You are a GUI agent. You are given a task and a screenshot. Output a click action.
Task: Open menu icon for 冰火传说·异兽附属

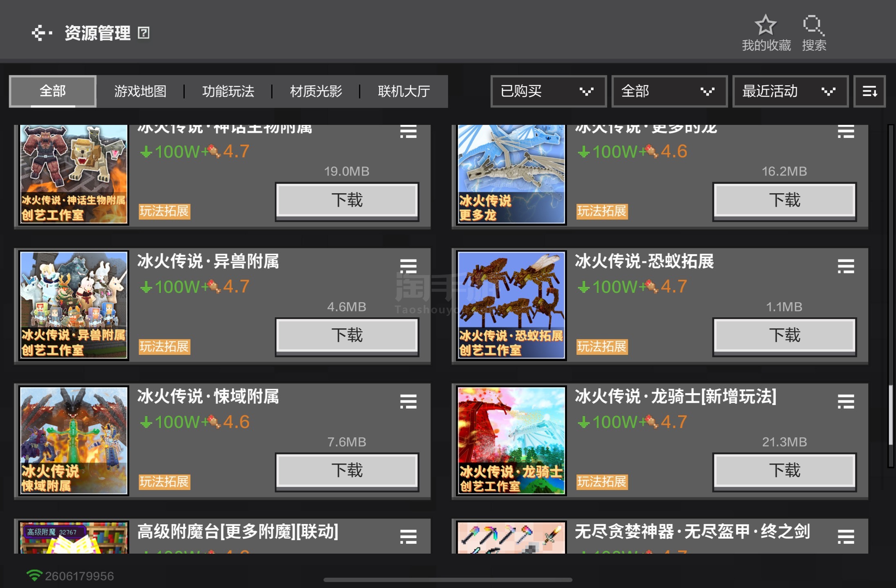coord(408,266)
